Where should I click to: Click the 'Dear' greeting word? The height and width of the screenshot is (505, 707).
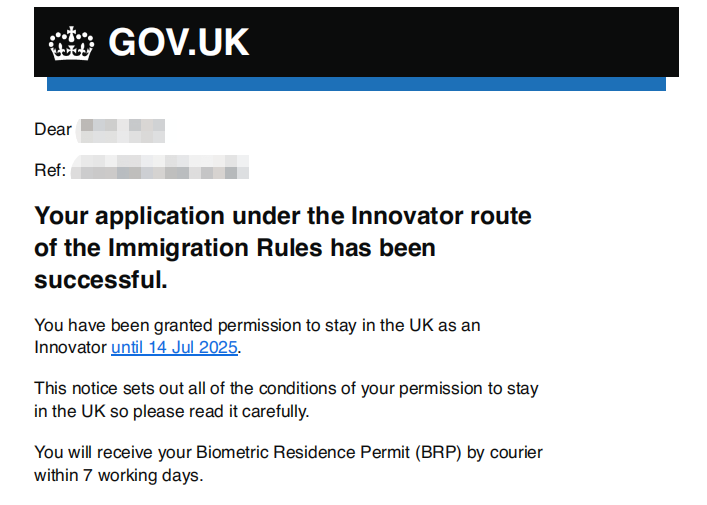click(53, 129)
